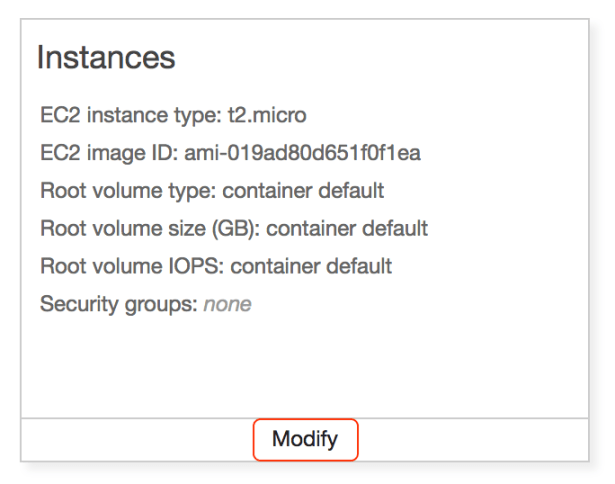
Task: Click the EC2 image ID label
Action: tap(108, 153)
